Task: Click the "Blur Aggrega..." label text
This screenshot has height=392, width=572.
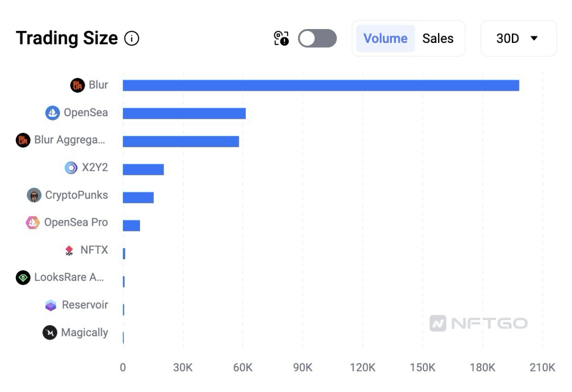Action: click(x=70, y=140)
